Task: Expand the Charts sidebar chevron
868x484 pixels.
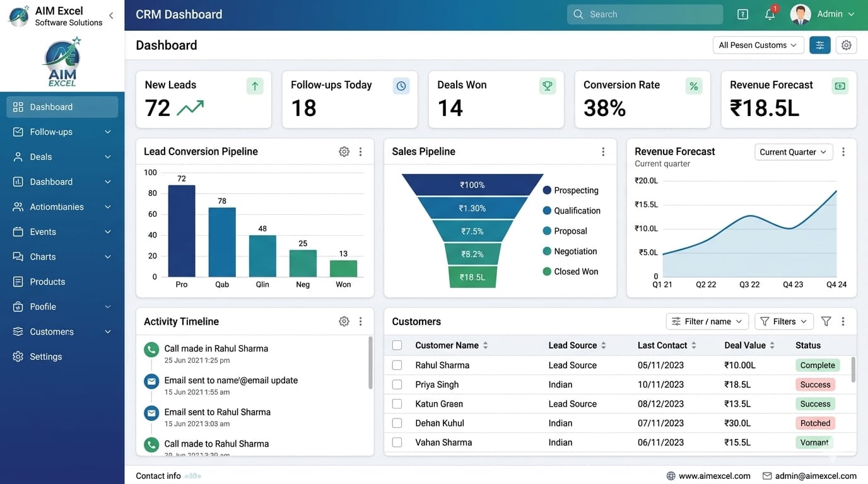Action: (x=108, y=256)
